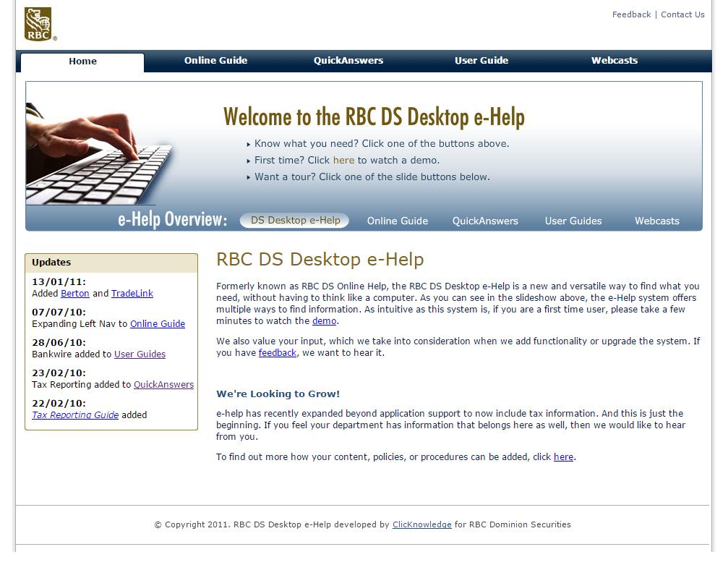Show the User Guides slide
The height and width of the screenshot is (578, 728).
pos(573,221)
